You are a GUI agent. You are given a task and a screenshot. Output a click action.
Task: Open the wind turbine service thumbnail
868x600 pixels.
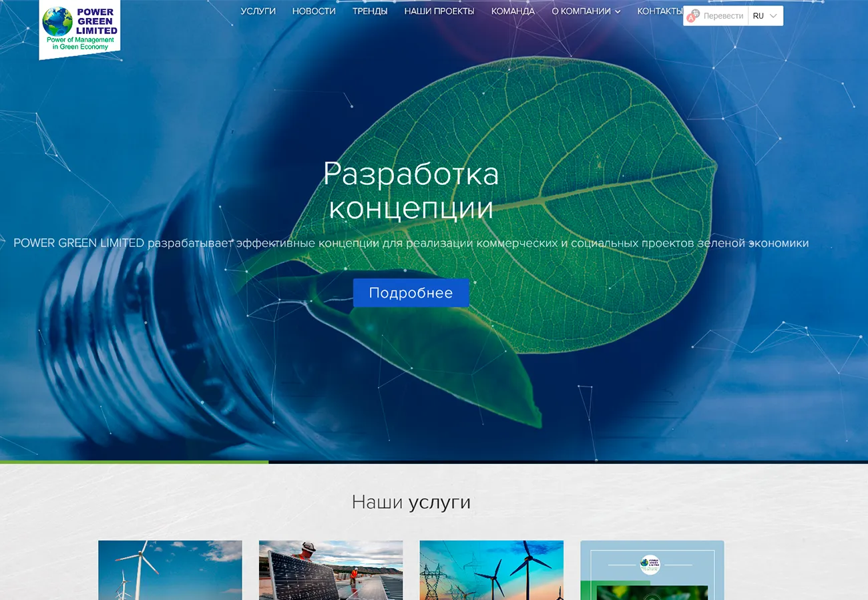(170, 570)
